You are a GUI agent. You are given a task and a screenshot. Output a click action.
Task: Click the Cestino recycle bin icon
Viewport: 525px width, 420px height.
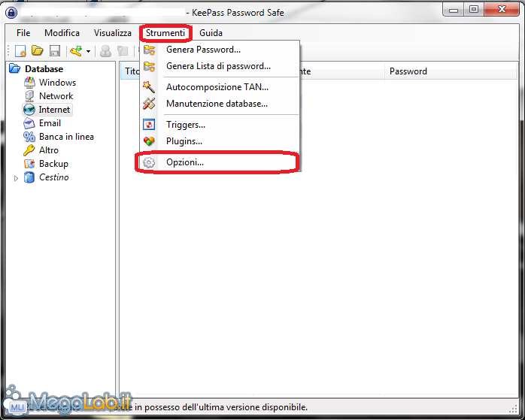click(29, 177)
